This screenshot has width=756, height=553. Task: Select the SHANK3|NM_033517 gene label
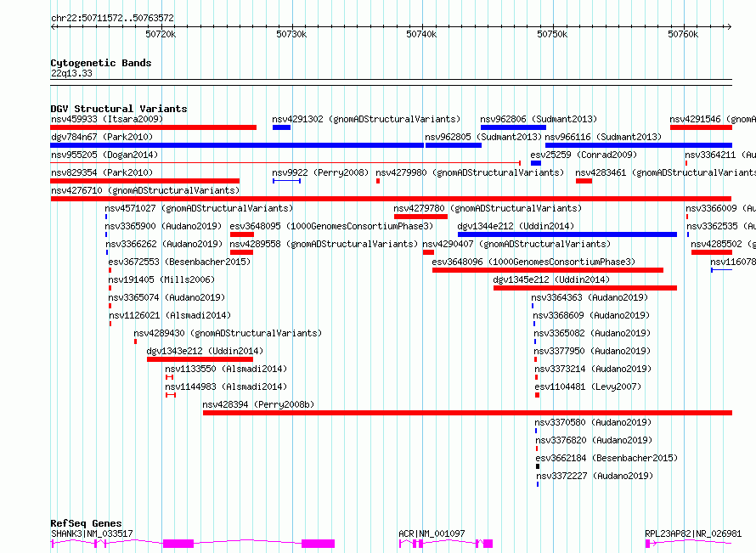[92, 533]
